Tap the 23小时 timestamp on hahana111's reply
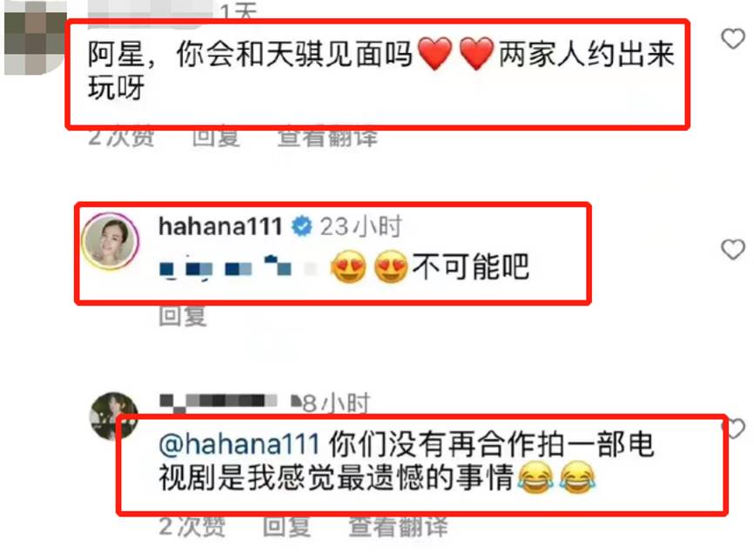Viewport: 754px width, 560px height. tap(360, 226)
